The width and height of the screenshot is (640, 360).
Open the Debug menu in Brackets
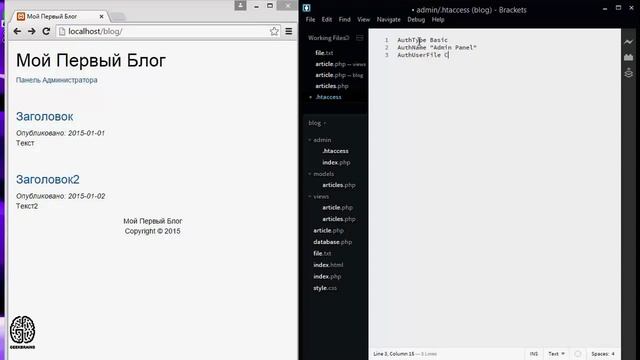(x=416, y=20)
